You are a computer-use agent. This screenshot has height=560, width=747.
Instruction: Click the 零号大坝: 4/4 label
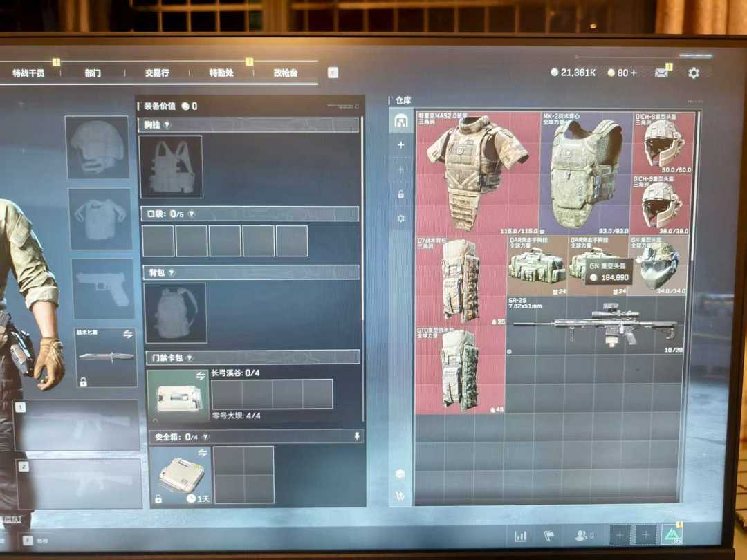click(x=237, y=416)
